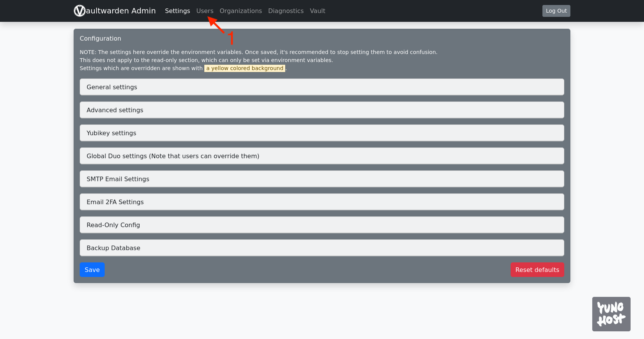The height and width of the screenshot is (339, 644).
Task: Click the red Reset defaults button
Action: [x=537, y=270]
